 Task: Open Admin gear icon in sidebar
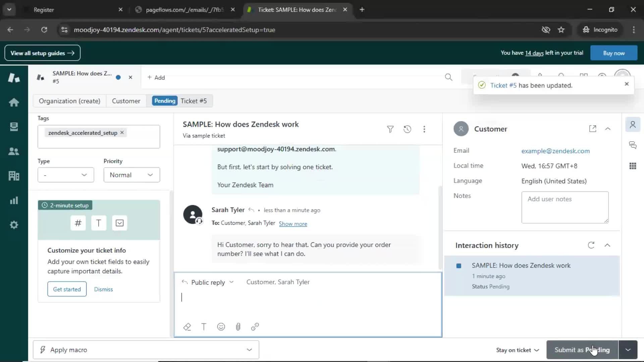click(x=14, y=225)
